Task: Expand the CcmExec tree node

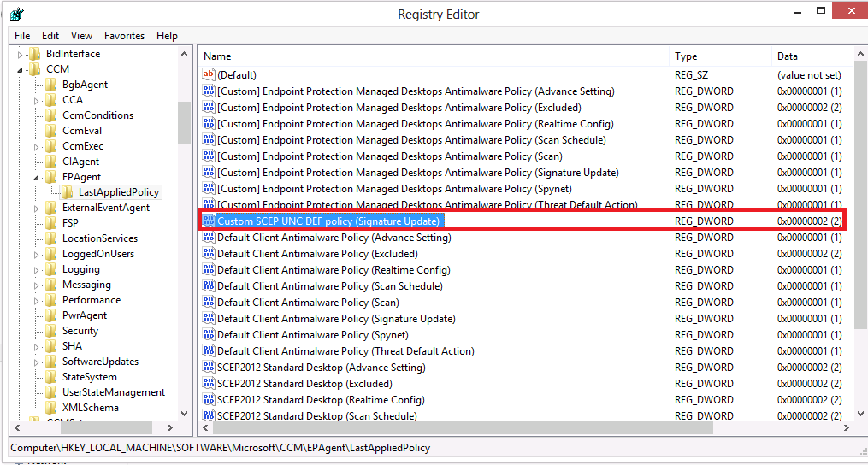Action: click(x=37, y=147)
